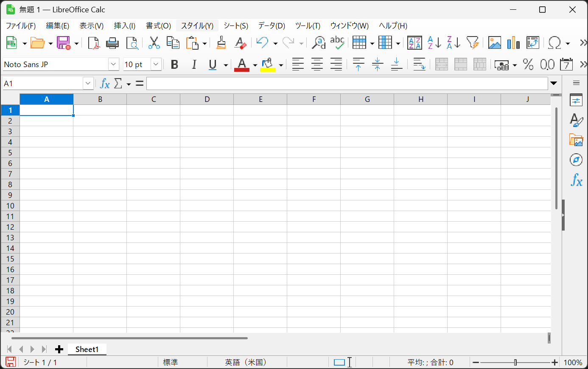Click the add new sheet plus button
Image resolution: width=588 pixels, height=369 pixels.
59,349
